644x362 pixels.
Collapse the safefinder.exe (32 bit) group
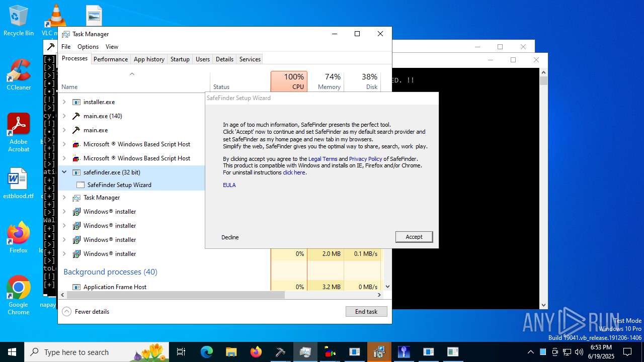(x=64, y=172)
